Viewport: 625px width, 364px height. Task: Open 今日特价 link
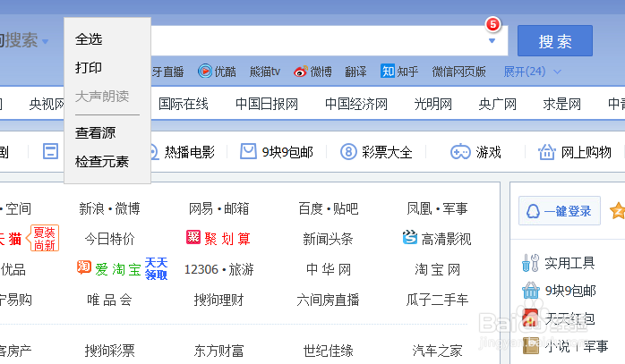pyautogui.click(x=109, y=239)
